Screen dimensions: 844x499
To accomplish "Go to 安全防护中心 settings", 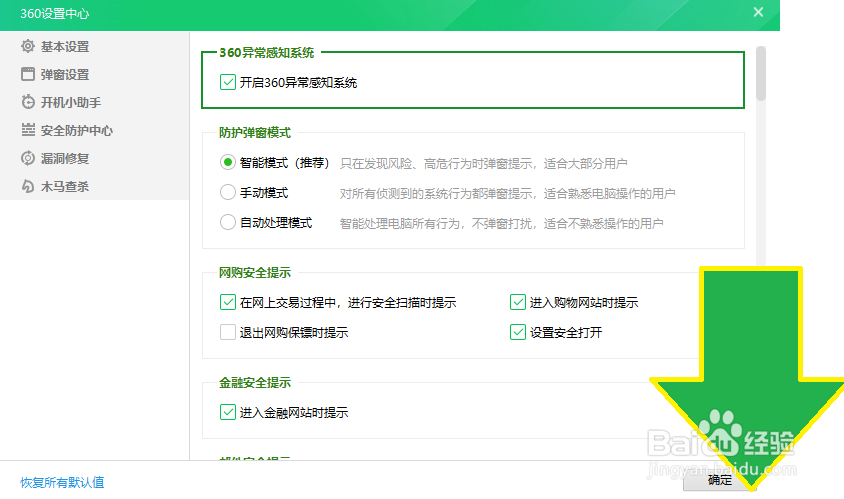I will pos(77,131).
